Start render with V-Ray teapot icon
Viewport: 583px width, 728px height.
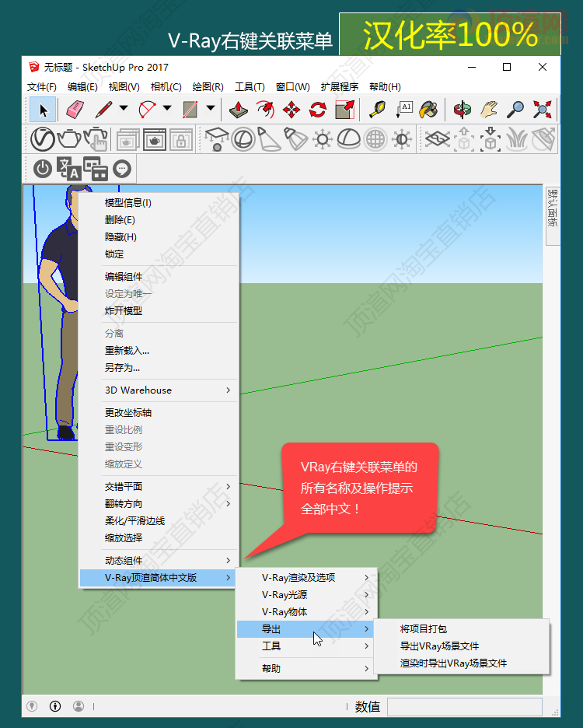(69, 138)
